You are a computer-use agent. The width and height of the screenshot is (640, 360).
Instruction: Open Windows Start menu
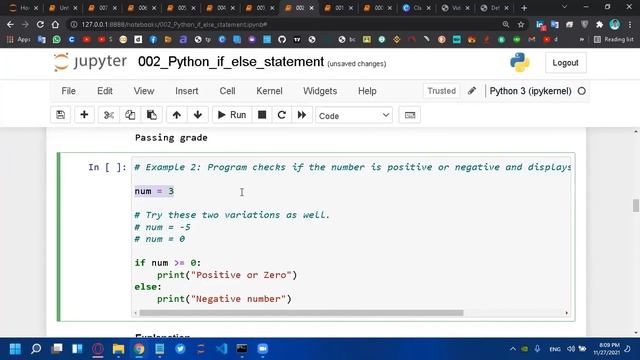(15, 349)
